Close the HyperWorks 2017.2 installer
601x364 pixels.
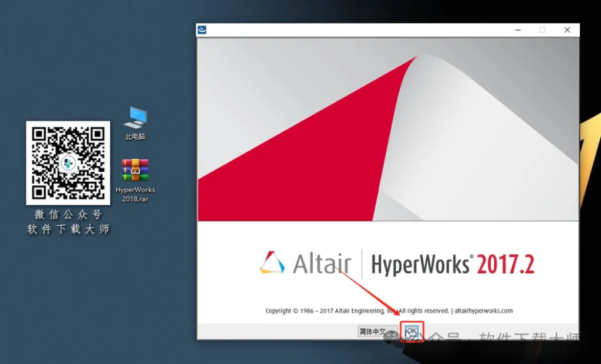pyautogui.click(x=568, y=29)
